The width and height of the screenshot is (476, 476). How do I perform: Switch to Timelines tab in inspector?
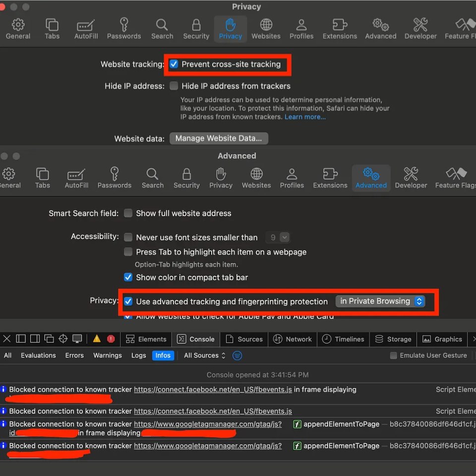343,339
